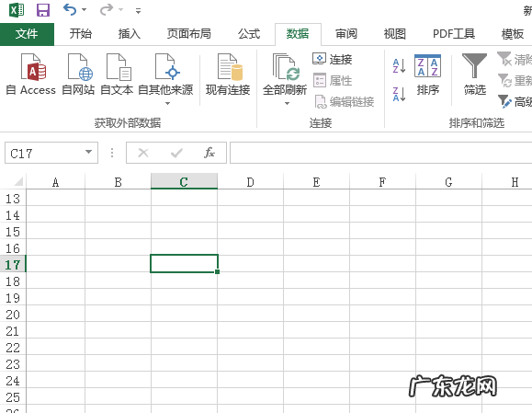Import data 自文本 (from text)
Viewport: 532px width, 413px height.
tap(117, 75)
